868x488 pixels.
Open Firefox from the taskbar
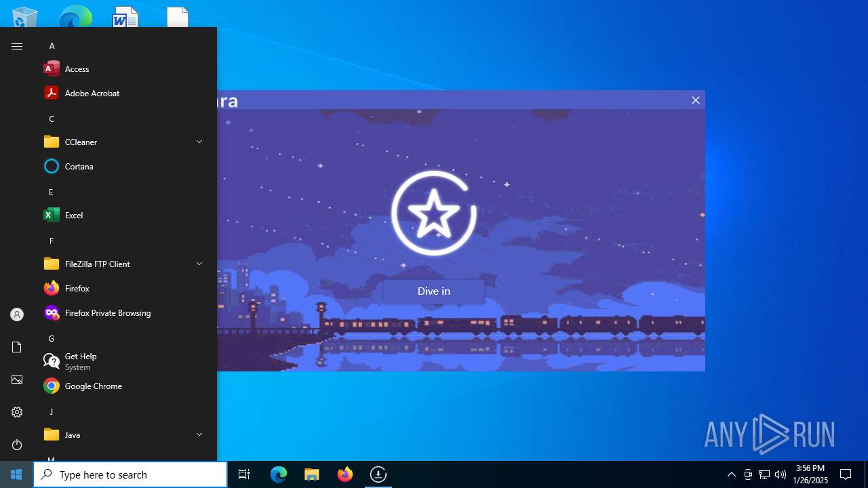tap(345, 474)
